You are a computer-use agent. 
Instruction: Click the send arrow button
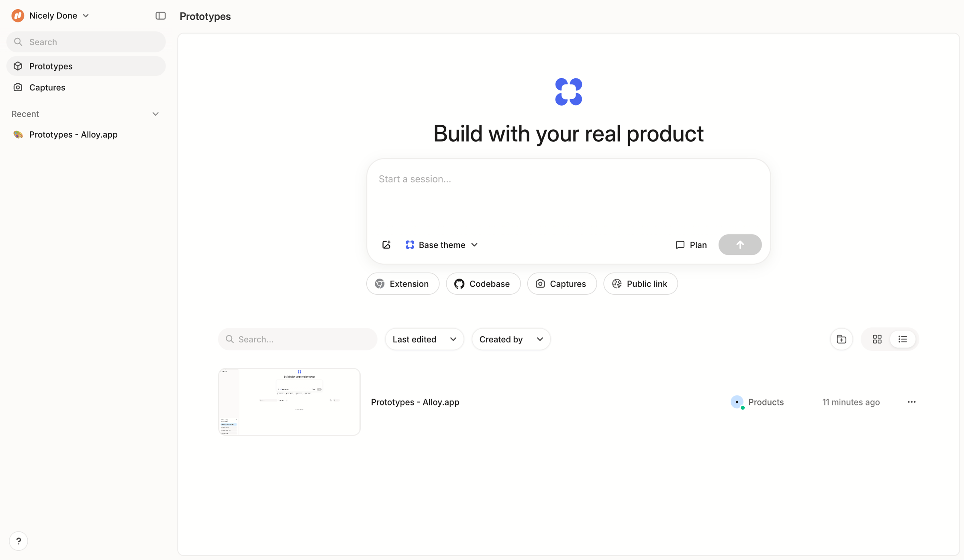(740, 245)
